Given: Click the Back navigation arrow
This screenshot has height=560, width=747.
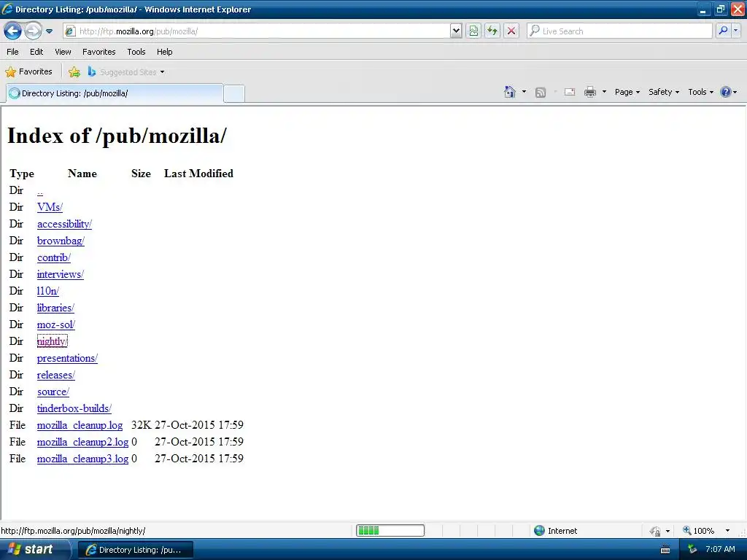Looking at the screenshot, I should point(13,31).
